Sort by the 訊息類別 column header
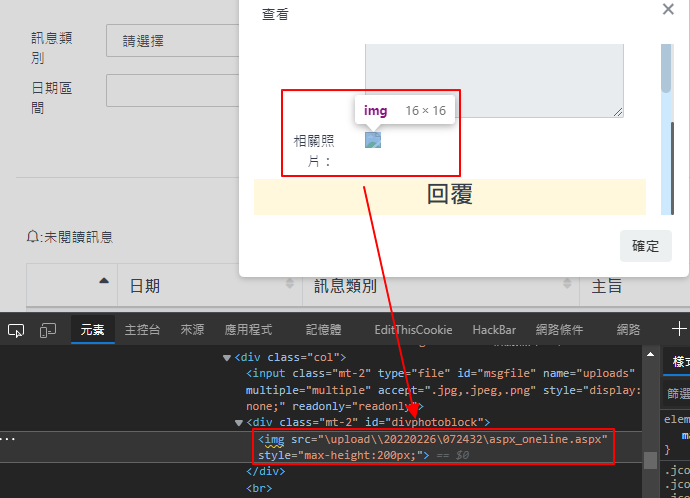Screen dimensions: 690x498 441,286
